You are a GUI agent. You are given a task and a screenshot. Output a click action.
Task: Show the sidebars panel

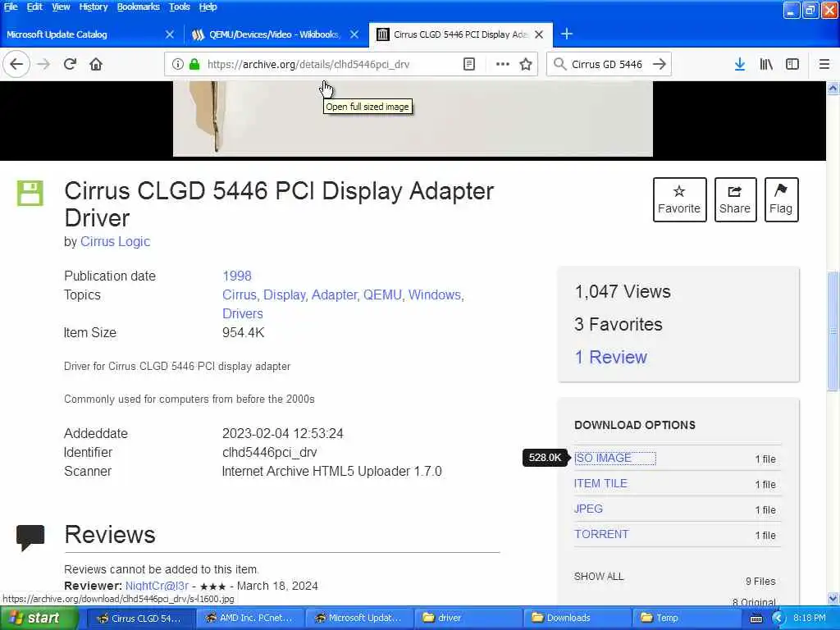(792, 64)
